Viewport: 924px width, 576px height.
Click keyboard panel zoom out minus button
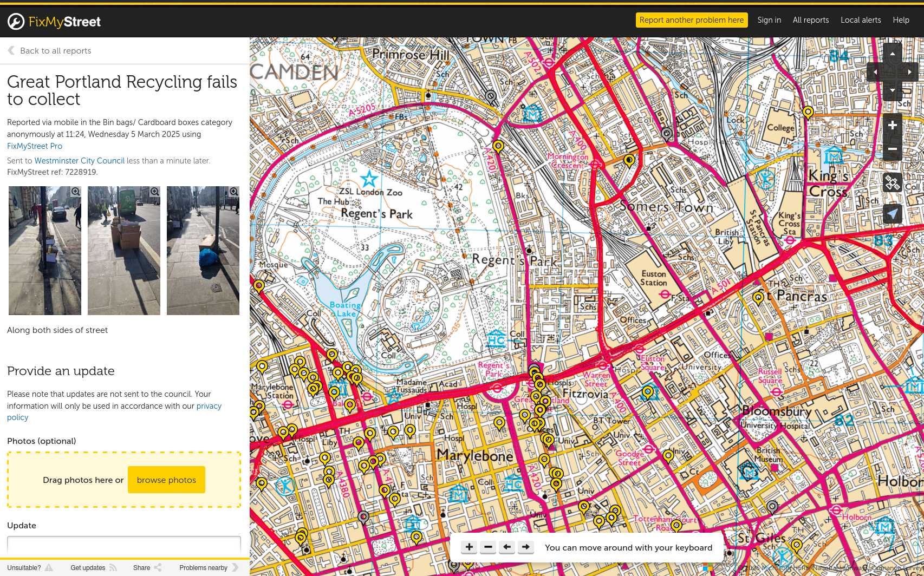[488, 547]
